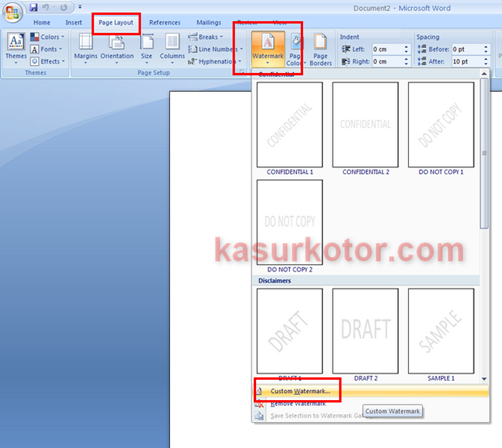Click the Watermark button
Screen dimensions: 502x448
[268, 49]
